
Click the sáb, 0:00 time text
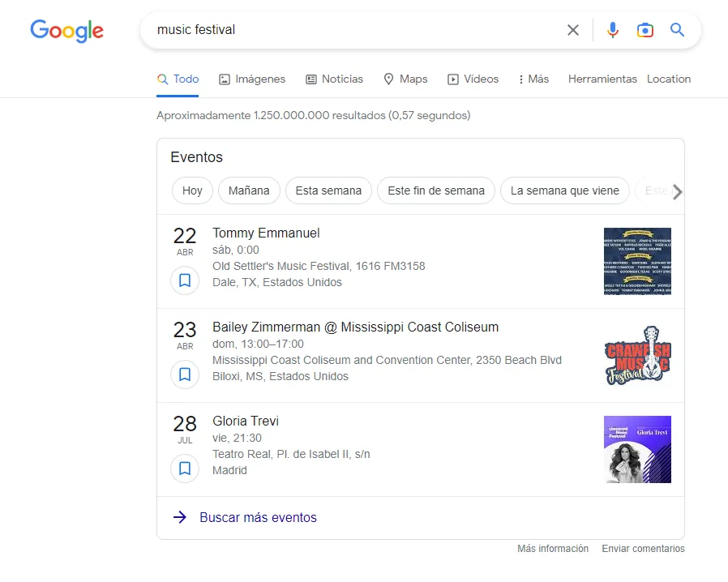236,250
